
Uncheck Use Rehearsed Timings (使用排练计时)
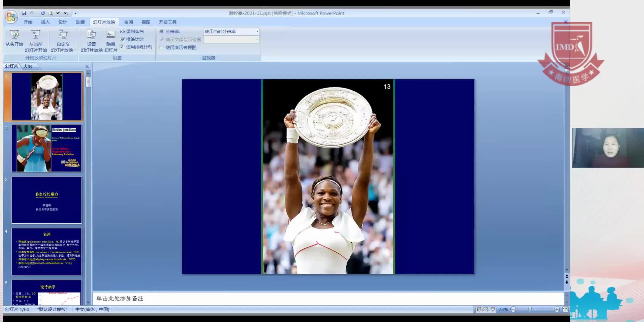click(122, 47)
